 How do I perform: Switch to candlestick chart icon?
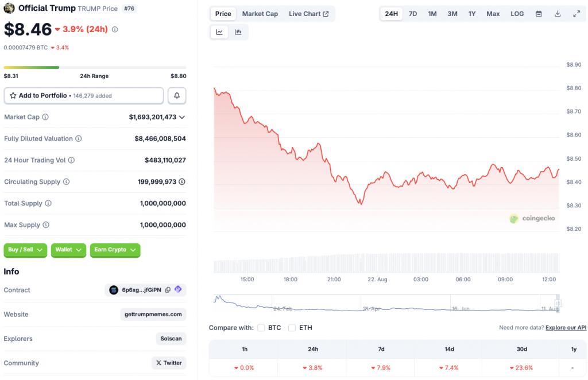238,32
